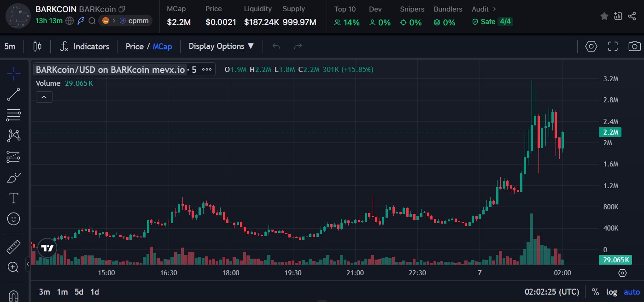Click the feather icon beside globe

click(x=81, y=21)
